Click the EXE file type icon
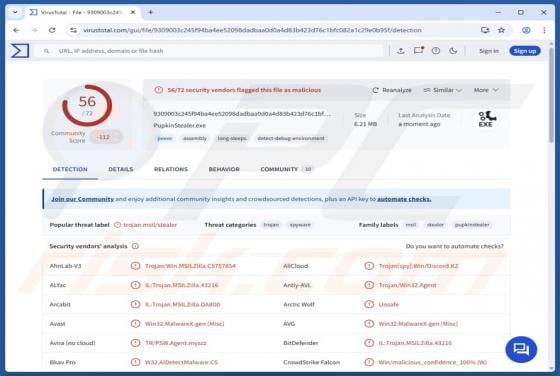The image size is (560, 376). point(487,119)
